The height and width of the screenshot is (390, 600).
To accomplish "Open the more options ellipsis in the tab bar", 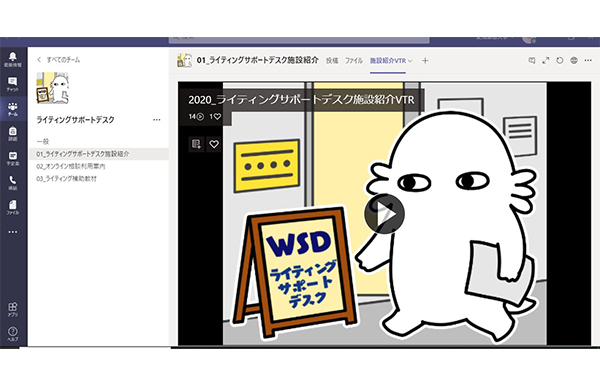I will 588,60.
